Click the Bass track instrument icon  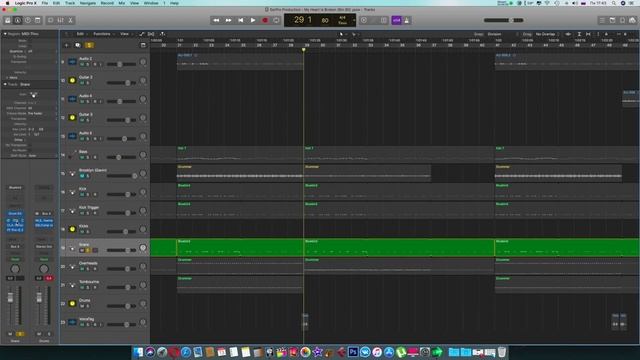click(x=72, y=155)
